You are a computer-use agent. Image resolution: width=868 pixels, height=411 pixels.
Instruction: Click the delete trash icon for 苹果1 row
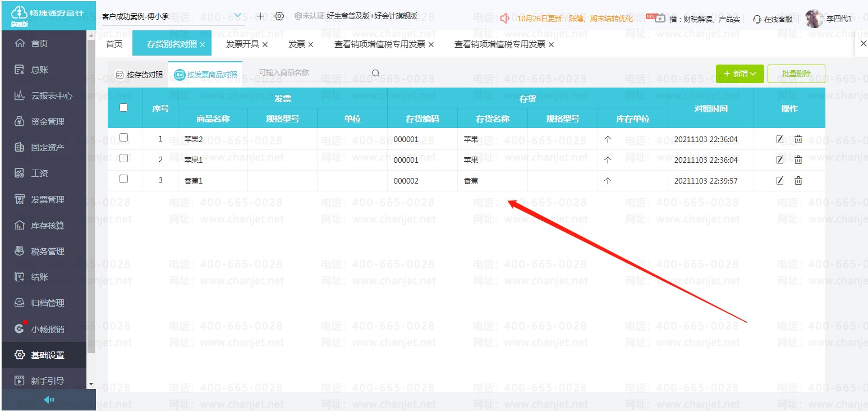tap(798, 160)
